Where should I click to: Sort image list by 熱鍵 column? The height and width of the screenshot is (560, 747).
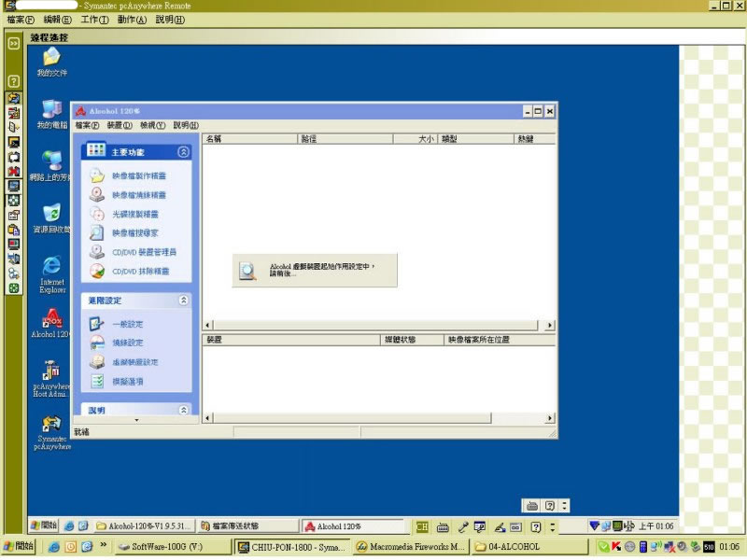(x=534, y=139)
